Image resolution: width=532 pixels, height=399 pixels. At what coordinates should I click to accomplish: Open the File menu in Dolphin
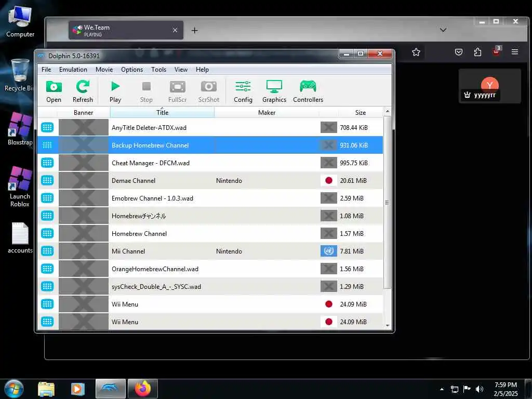point(46,70)
